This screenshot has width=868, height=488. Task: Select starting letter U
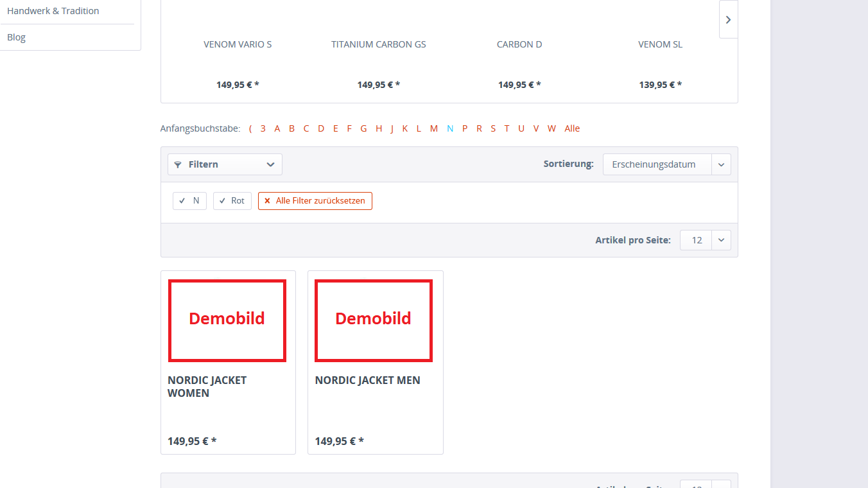pos(521,128)
